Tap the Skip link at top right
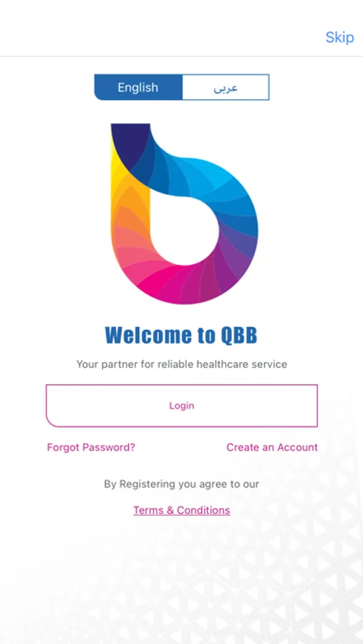 pos(339,37)
